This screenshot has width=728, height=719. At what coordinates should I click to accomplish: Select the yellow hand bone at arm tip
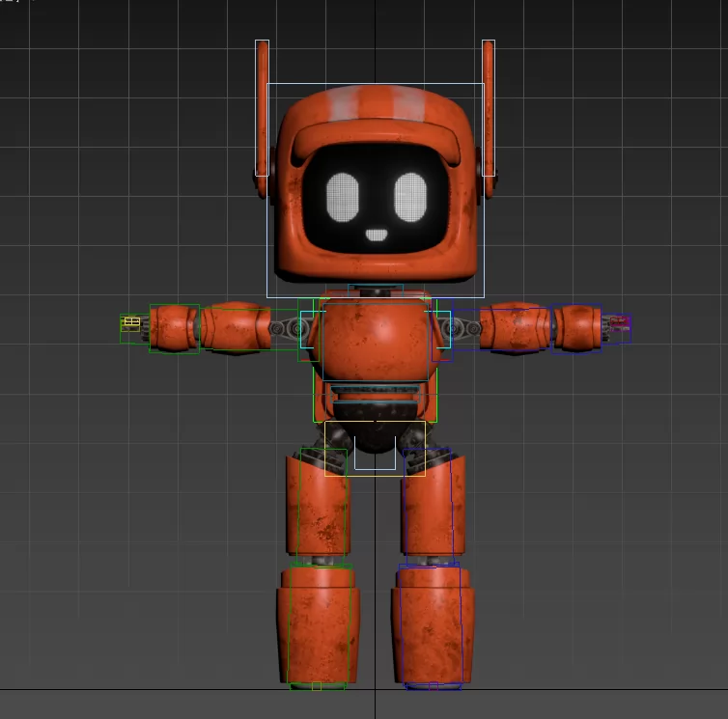pyautogui.click(x=130, y=324)
